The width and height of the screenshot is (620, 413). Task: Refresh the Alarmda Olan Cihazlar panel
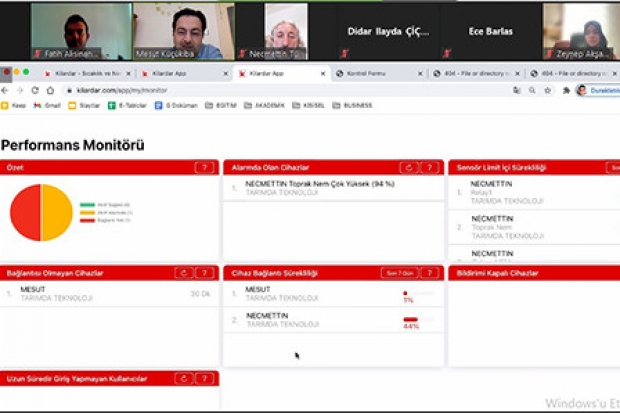[408, 168]
